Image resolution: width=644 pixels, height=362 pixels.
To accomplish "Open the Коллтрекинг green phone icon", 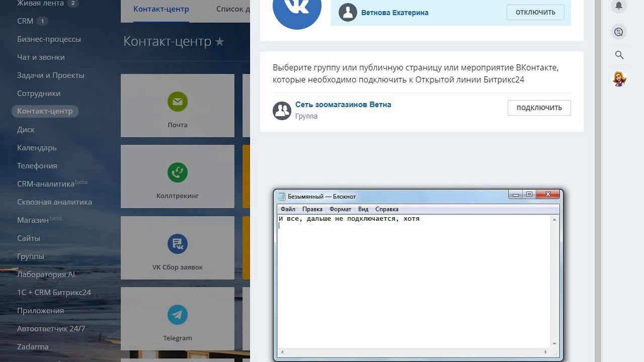I will pyautogui.click(x=178, y=172).
